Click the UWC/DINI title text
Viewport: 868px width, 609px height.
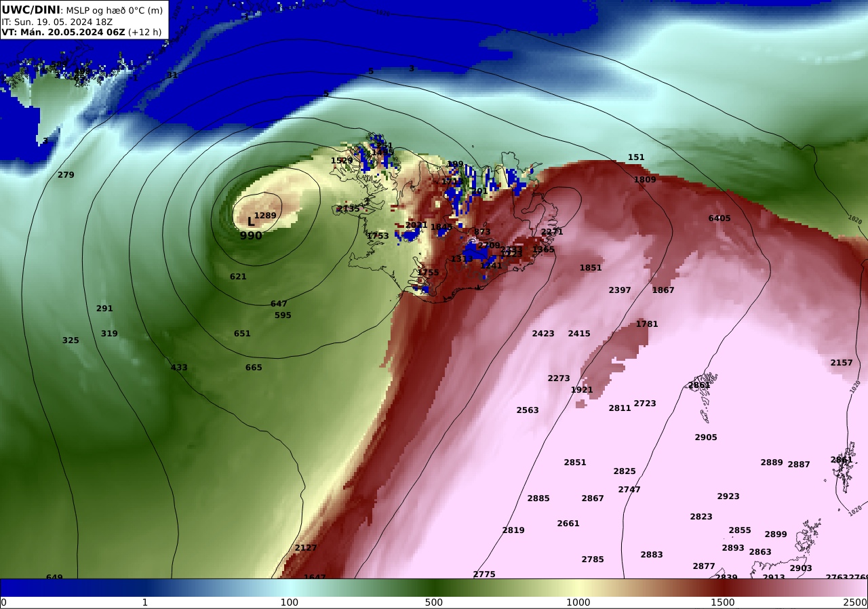pos(31,9)
